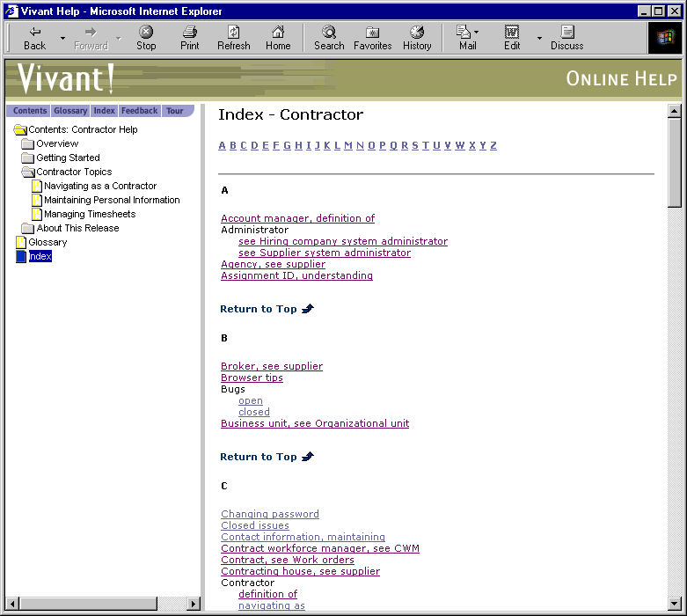Expand the Getting Started folder
This screenshot has height=616, width=687.
[x=28, y=158]
